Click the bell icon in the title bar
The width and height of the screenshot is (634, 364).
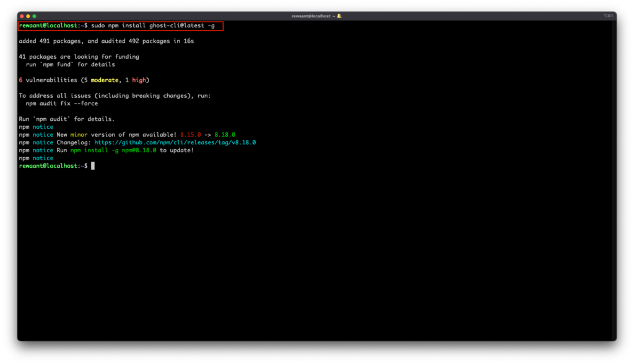click(x=339, y=16)
